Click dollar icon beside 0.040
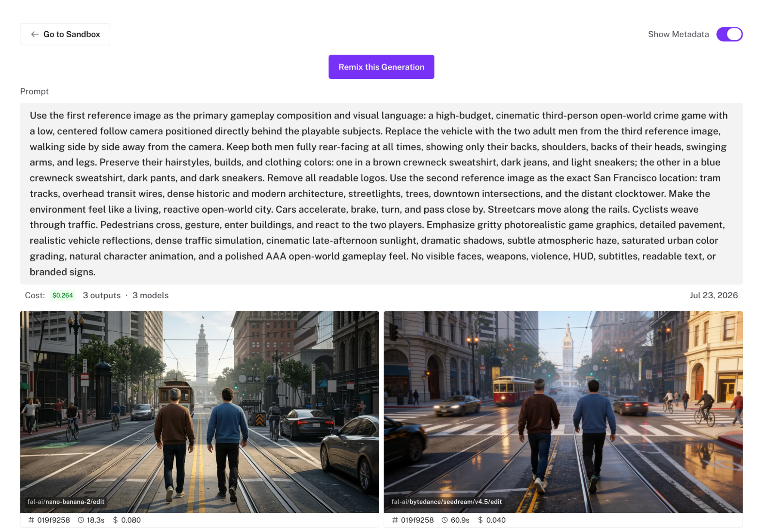This screenshot has height=532, width=769. (x=480, y=520)
